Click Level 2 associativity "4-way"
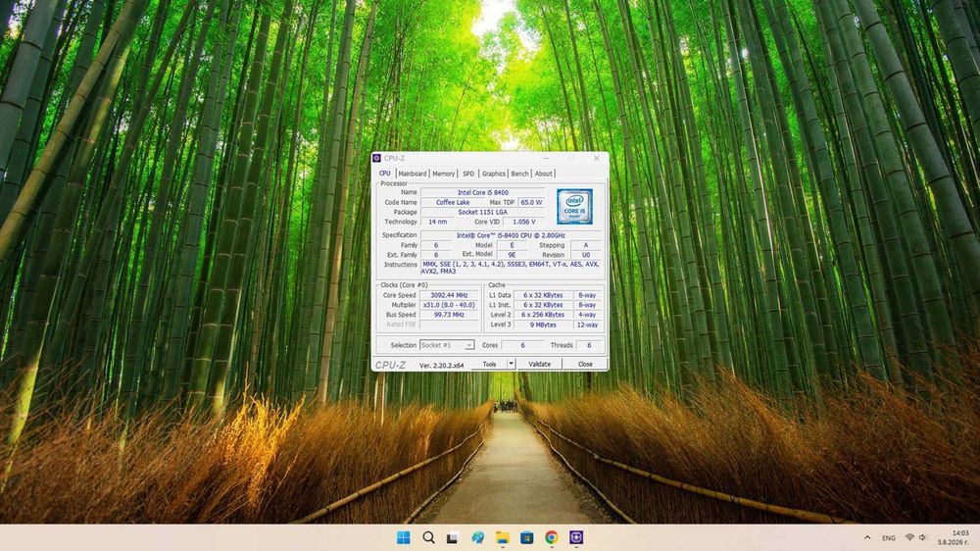 587,316
